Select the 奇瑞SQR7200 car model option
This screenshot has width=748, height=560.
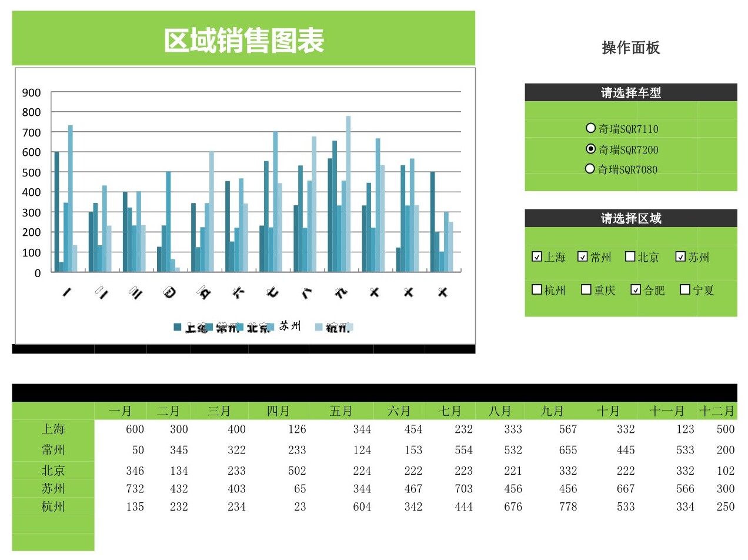click(x=591, y=149)
